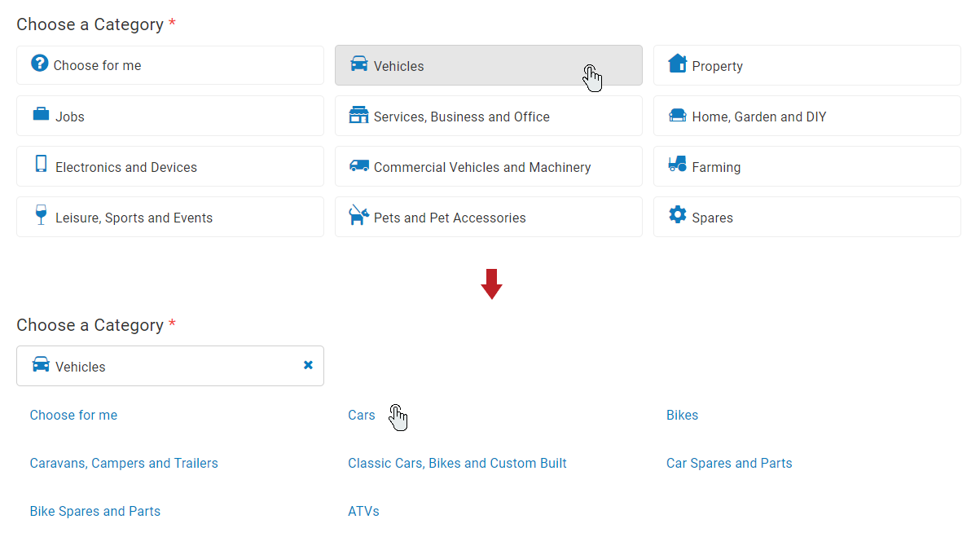This screenshot has height=559, width=980.
Task: Open the Cars subcategory
Action: (362, 415)
